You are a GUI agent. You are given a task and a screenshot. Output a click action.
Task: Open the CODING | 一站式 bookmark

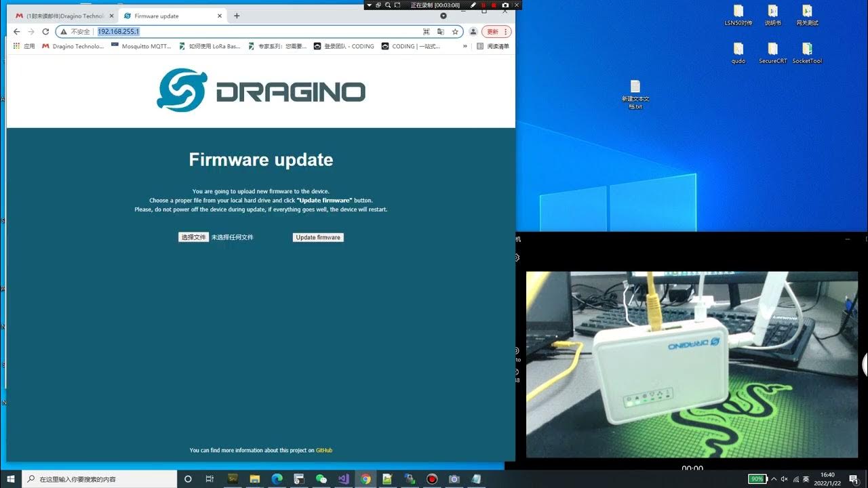[411, 47]
